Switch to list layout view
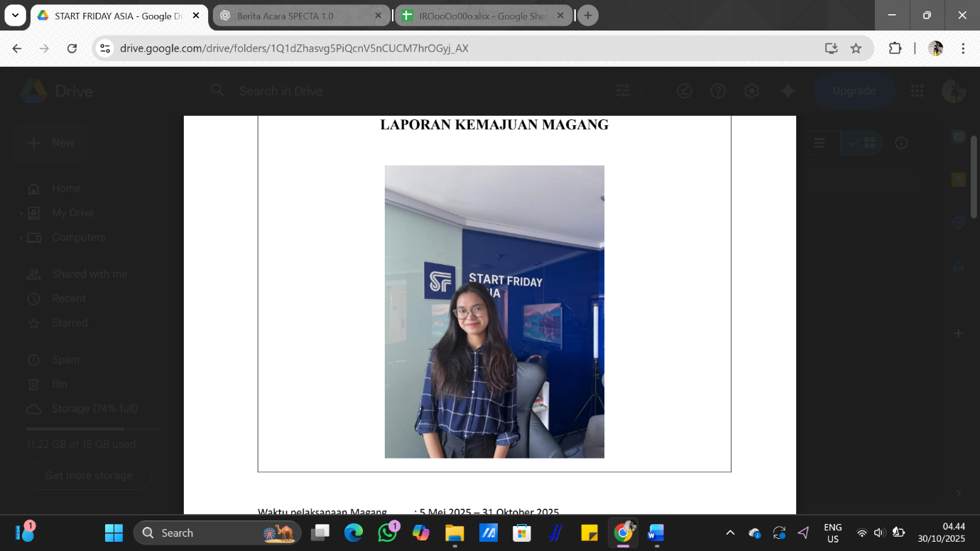This screenshot has width=980, height=551. (820, 143)
